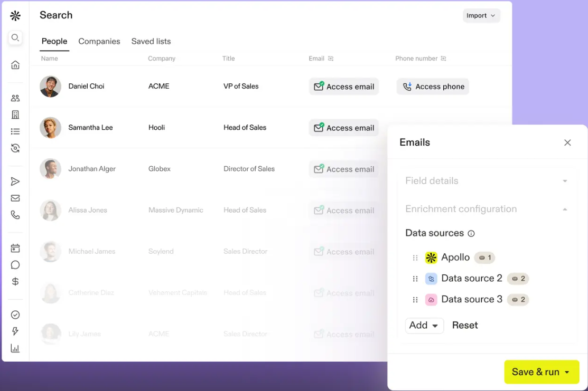Open Workflows lightning bolt icon in sidebar
Image resolution: width=588 pixels, height=391 pixels.
15,331
